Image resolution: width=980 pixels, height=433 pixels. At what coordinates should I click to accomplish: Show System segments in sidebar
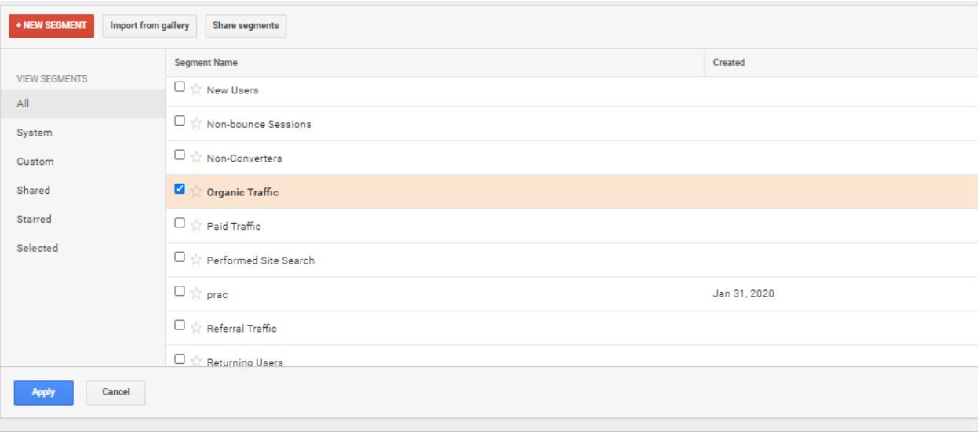[35, 133]
